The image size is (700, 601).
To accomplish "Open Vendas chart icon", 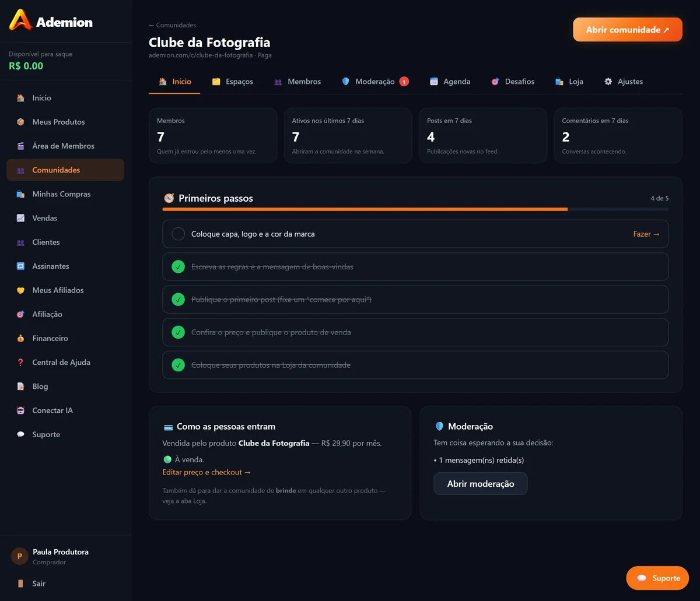I will [x=20, y=218].
